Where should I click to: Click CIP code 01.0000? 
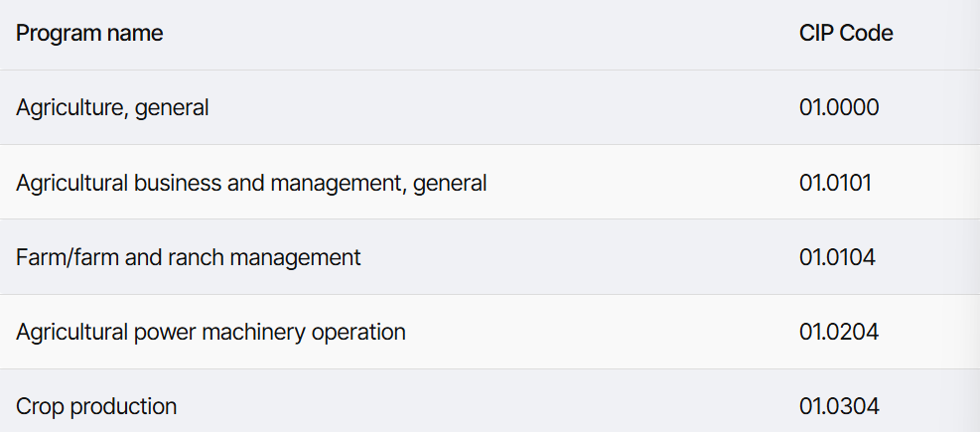pos(839,107)
